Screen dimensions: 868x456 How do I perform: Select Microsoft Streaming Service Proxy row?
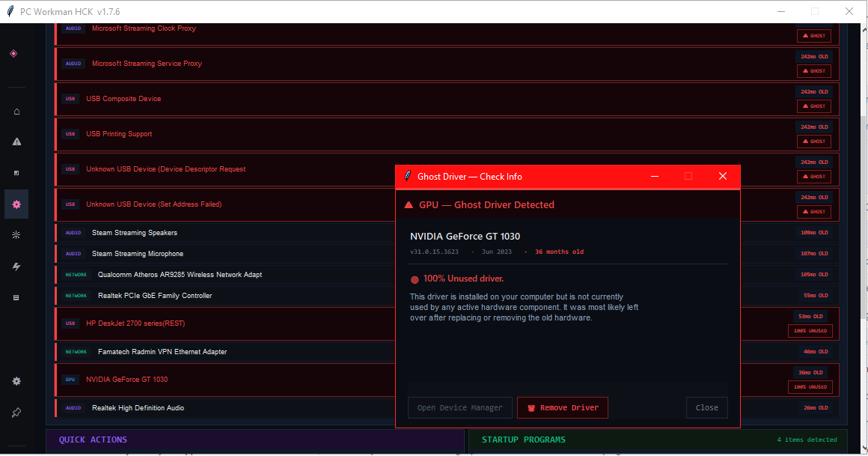point(447,64)
